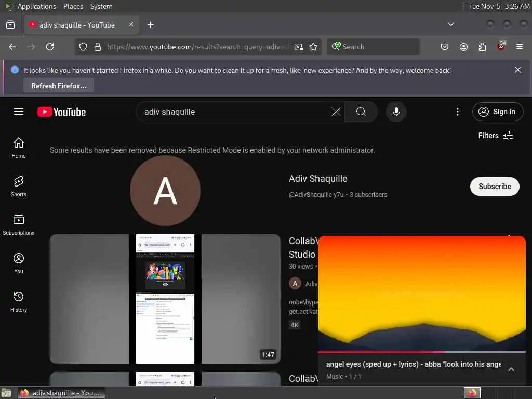
Task: Start voice search with microphone
Action: (396, 112)
